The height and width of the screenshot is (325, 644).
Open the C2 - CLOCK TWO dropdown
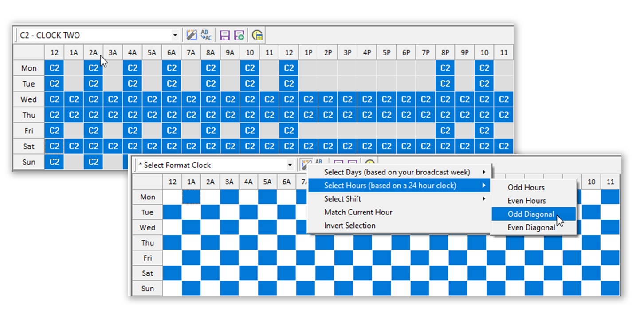tap(175, 35)
